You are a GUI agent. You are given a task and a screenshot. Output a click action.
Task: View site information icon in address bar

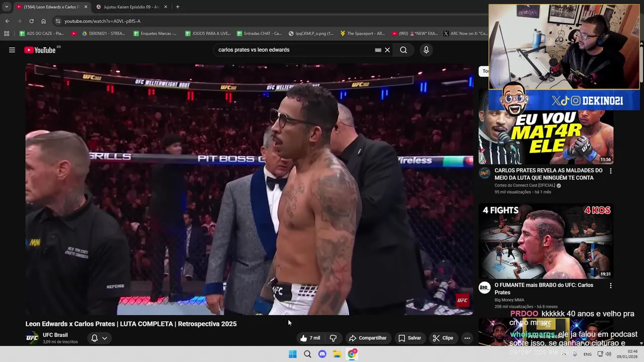coord(58,21)
